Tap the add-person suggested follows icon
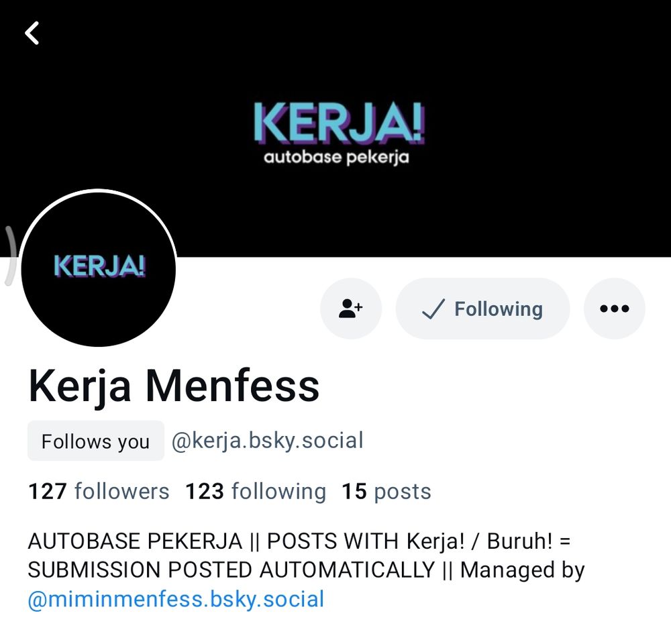Screen dimensions: 671x644 point(351,309)
